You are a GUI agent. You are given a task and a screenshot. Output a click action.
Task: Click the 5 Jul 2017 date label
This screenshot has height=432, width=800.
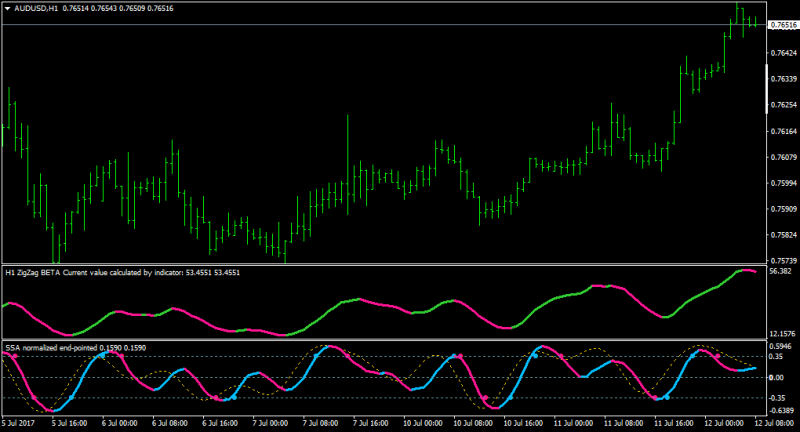click(18, 423)
